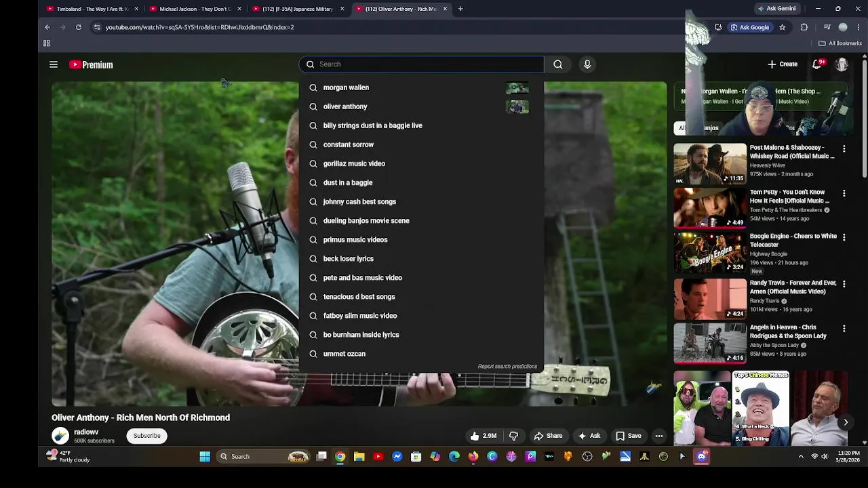Subscribe to the radiowv channel
The image size is (868, 488).
[x=147, y=436]
